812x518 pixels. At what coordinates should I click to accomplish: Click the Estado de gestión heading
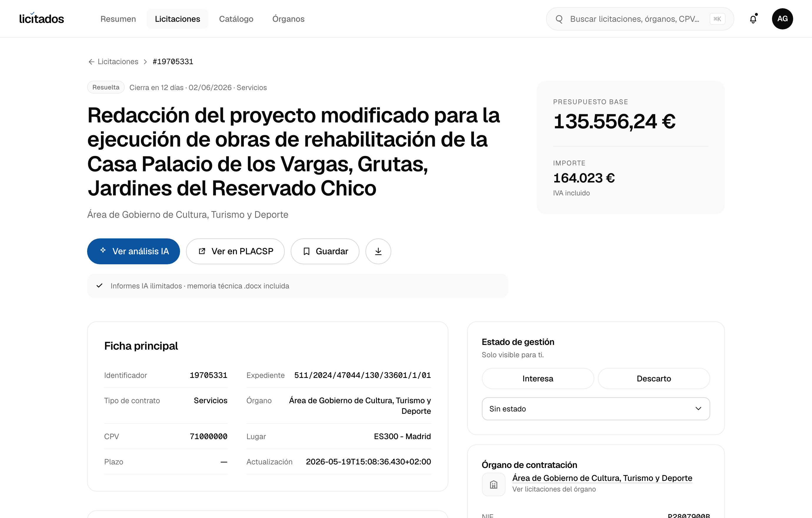pyautogui.click(x=518, y=342)
